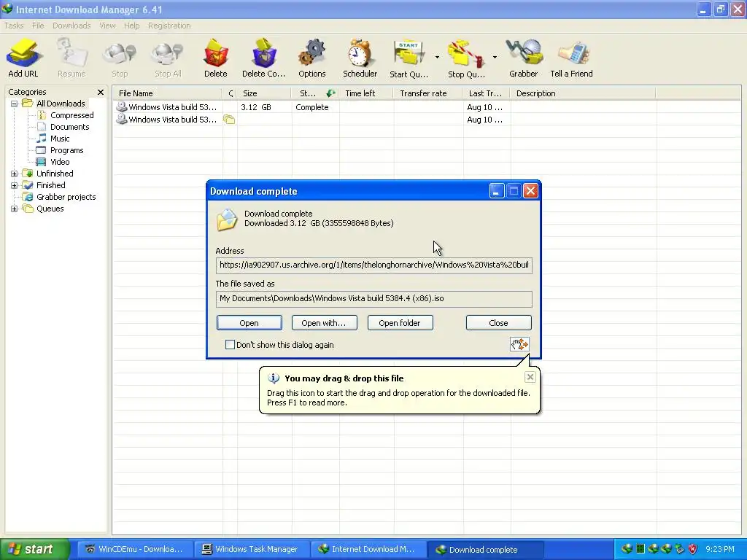Click the Delete toolbar icon
The width and height of the screenshot is (747, 560).
tap(216, 58)
